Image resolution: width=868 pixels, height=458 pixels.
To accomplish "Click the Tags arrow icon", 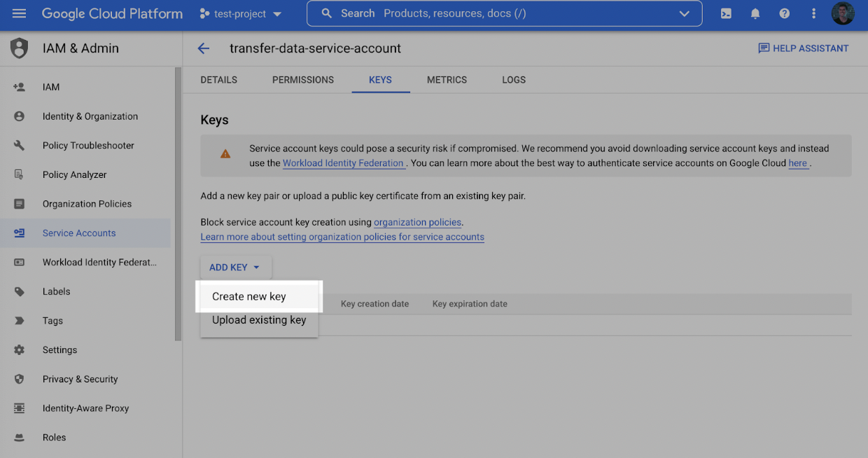I will click(20, 321).
